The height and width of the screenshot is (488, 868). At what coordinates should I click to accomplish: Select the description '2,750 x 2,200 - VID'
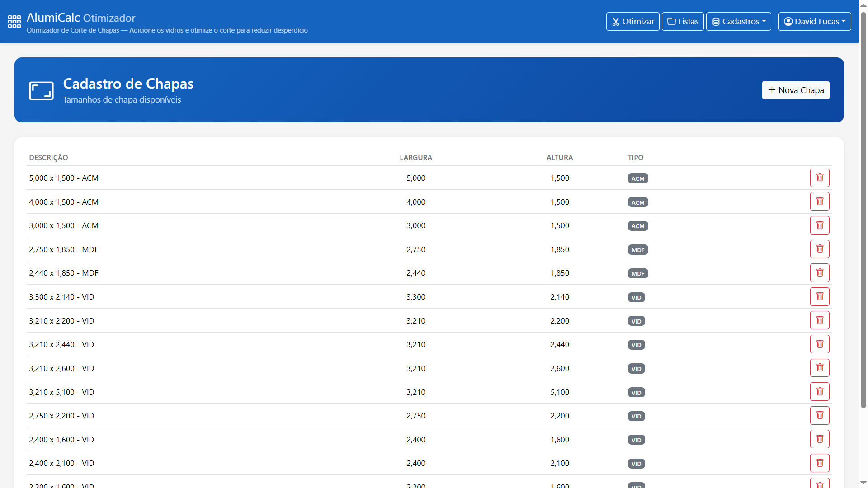[x=61, y=416]
